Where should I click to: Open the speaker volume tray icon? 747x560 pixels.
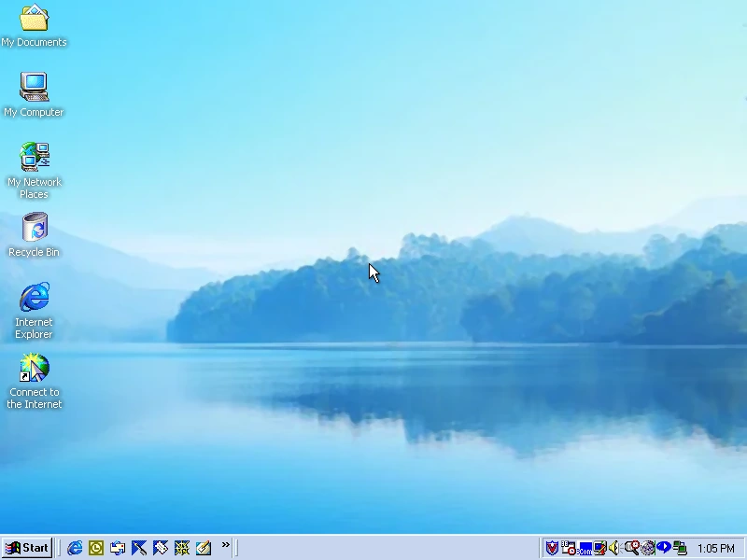pos(613,548)
